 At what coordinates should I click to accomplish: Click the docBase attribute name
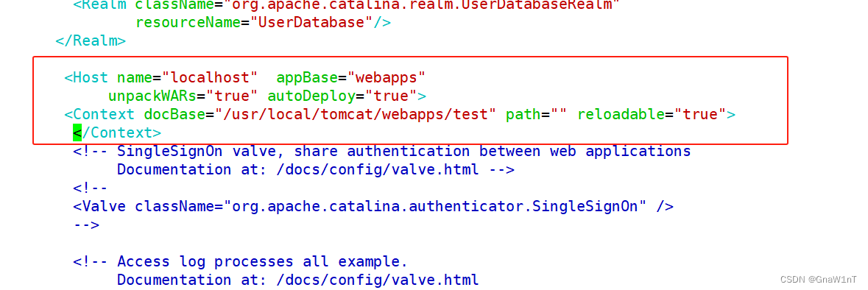(174, 115)
